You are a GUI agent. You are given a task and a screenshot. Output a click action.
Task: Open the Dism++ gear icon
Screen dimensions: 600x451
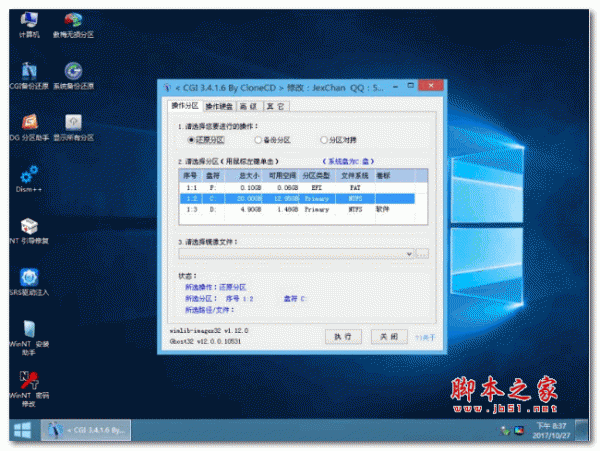(x=29, y=179)
